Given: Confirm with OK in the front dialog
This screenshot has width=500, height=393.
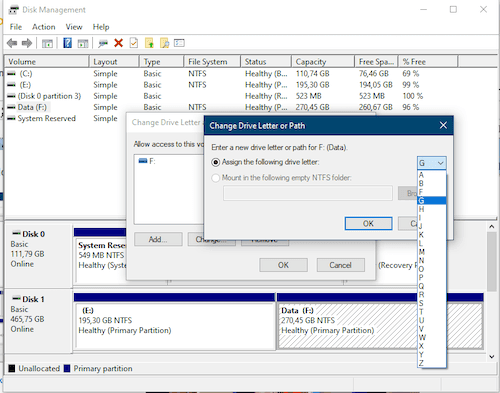Looking at the screenshot, I should 368,224.
